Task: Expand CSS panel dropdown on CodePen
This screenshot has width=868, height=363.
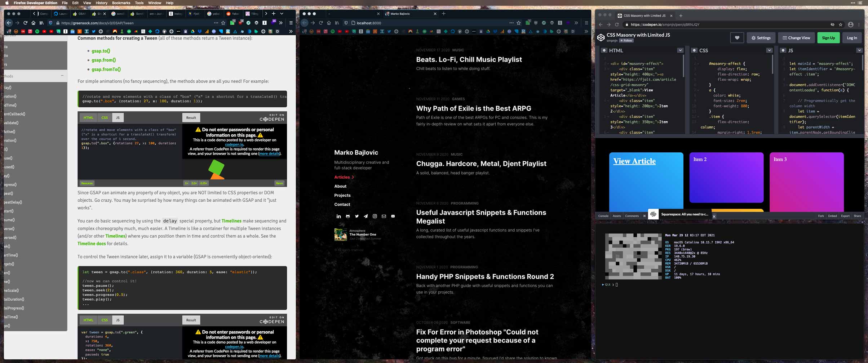Action: 769,50
